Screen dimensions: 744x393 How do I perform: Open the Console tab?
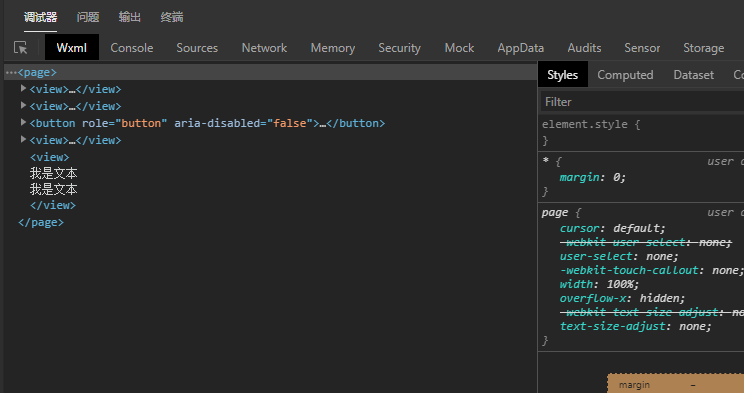pyautogui.click(x=131, y=48)
